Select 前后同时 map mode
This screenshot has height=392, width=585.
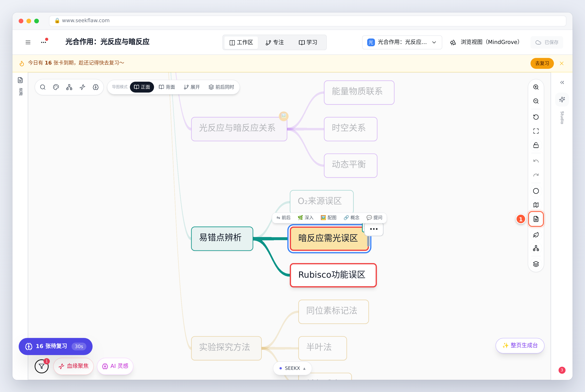click(x=221, y=87)
